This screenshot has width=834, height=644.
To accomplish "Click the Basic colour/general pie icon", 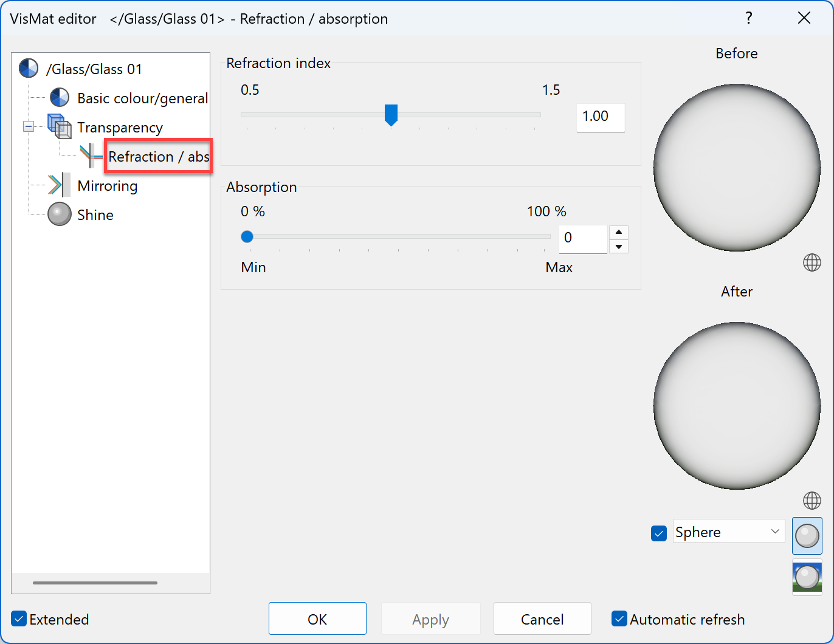I will coord(59,98).
